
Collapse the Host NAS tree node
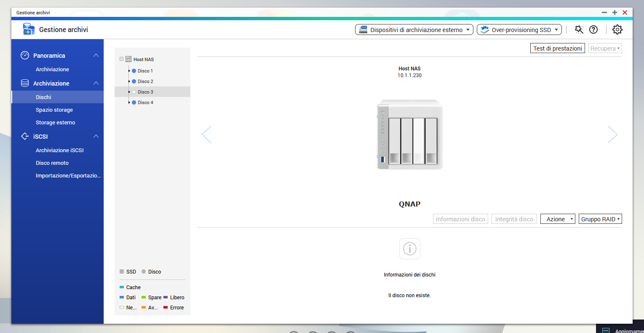(122, 59)
